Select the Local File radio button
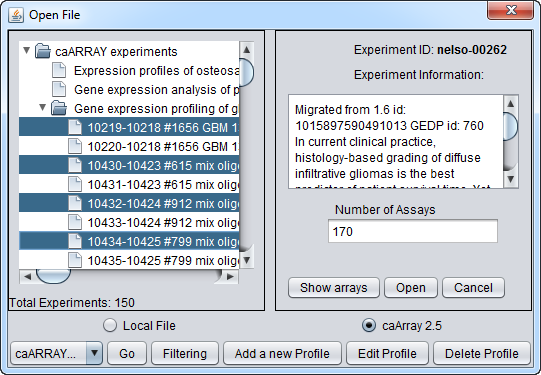 tap(110, 325)
